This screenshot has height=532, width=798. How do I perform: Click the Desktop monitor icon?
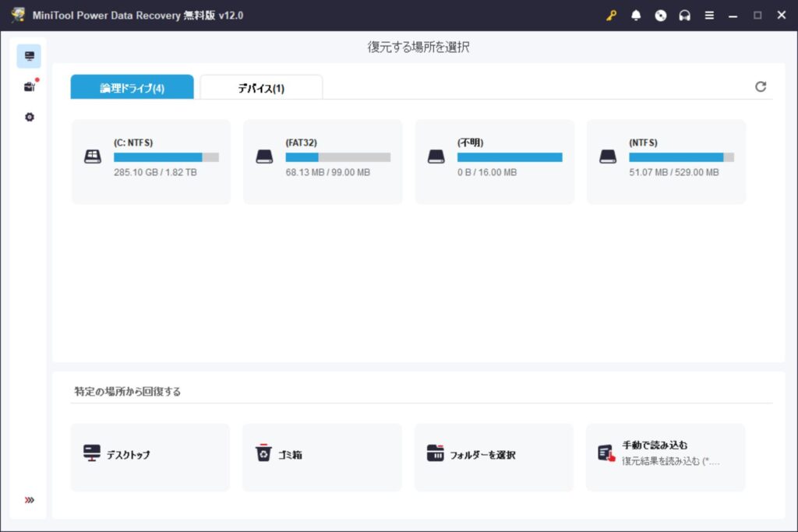pyautogui.click(x=92, y=453)
